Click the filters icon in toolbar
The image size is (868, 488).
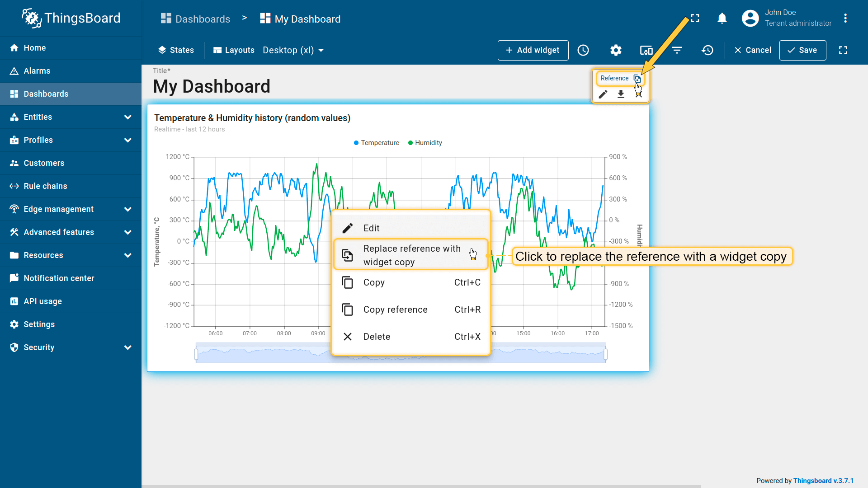677,50
